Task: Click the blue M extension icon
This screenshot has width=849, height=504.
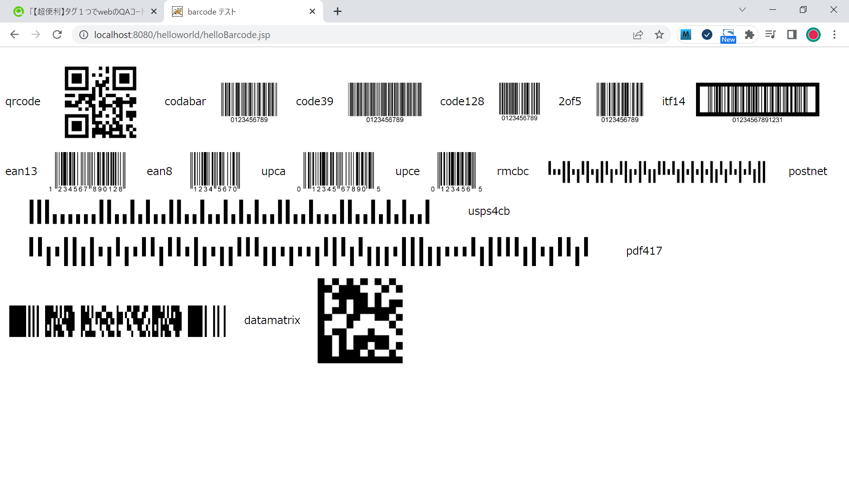Action: pyautogui.click(x=686, y=34)
